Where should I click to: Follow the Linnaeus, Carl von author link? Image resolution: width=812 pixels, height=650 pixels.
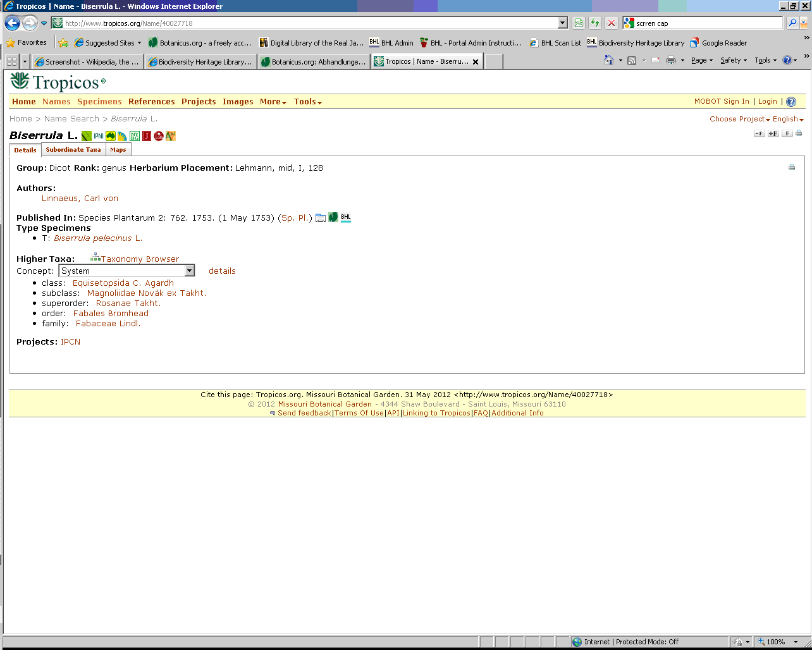click(x=80, y=199)
